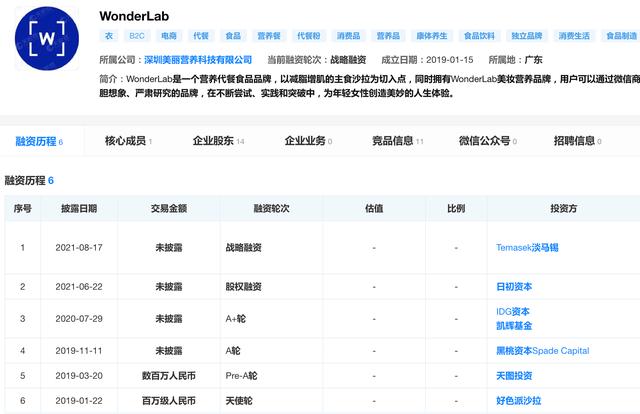Go to the 竞品信息 tab
This screenshot has height=414, width=640.
click(x=398, y=141)
